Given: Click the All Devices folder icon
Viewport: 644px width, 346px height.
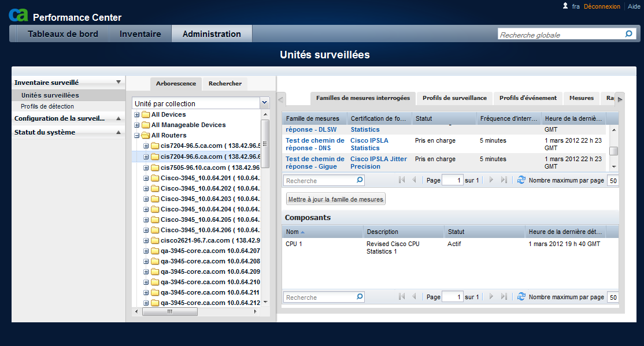Looking at the screenshot, I should 146,114.
